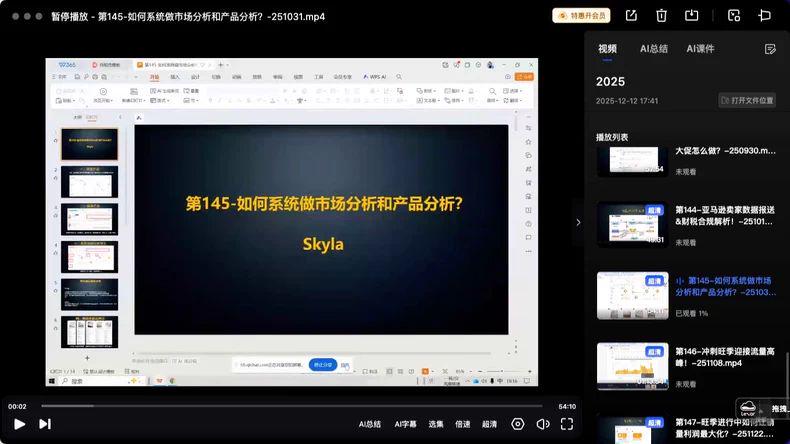Click the download icon in top bar
This screenshot has width=790, height=444.
tap(691, 16)
